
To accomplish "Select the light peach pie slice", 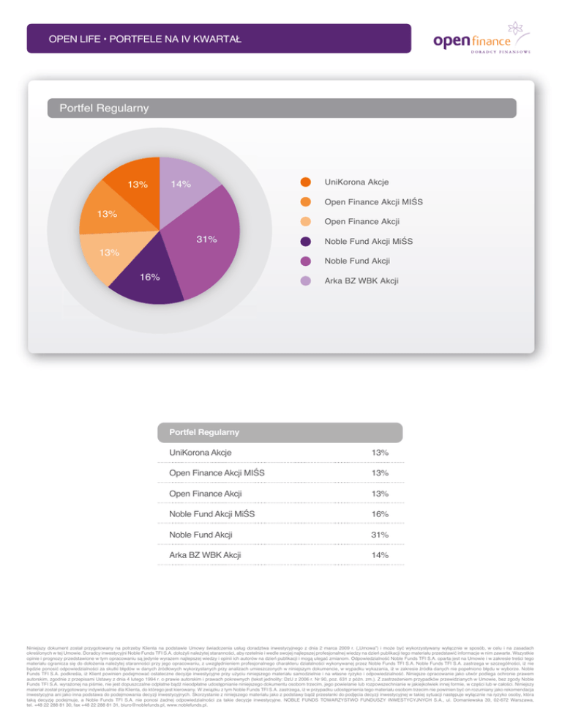I will [x=110, y=253].
